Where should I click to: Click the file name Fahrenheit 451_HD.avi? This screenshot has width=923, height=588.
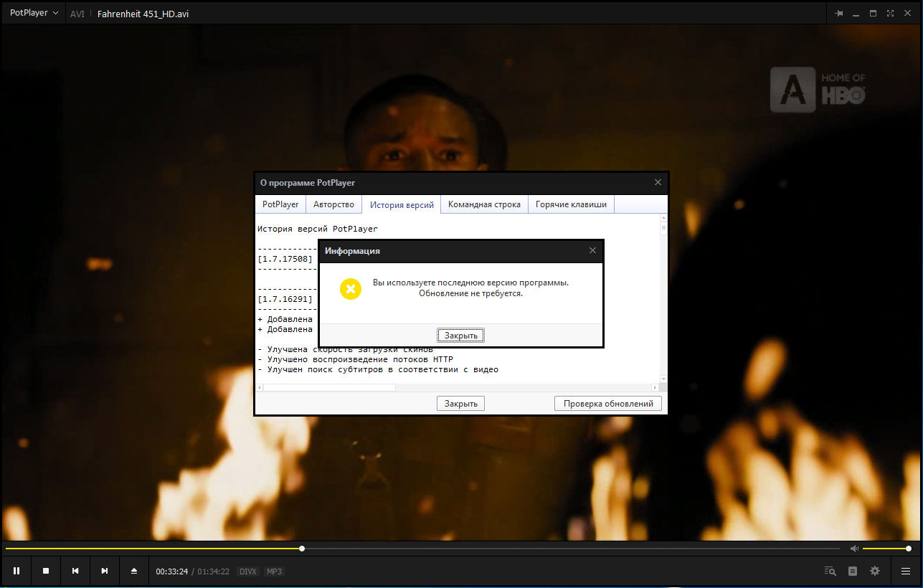(143, 14)
